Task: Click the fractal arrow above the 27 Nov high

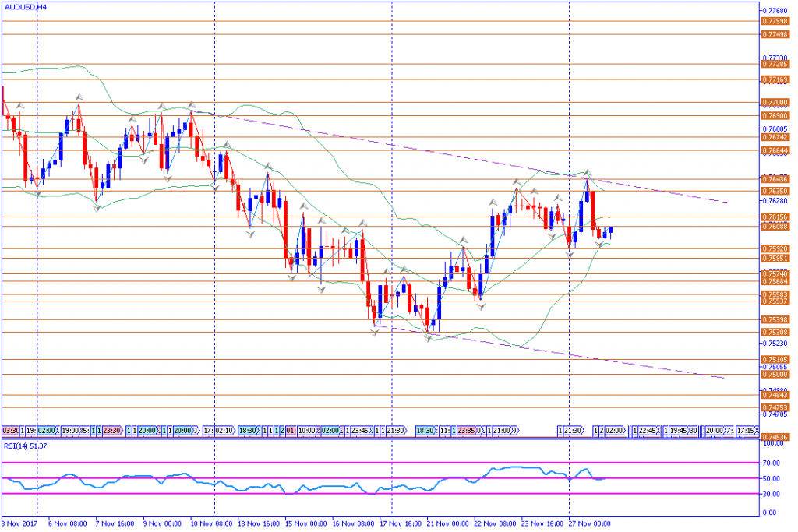Action: (x=588, y=172)
